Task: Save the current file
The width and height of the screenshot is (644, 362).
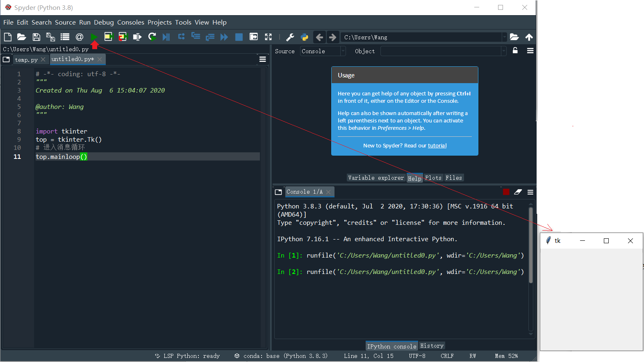Action: coord(36,37)
